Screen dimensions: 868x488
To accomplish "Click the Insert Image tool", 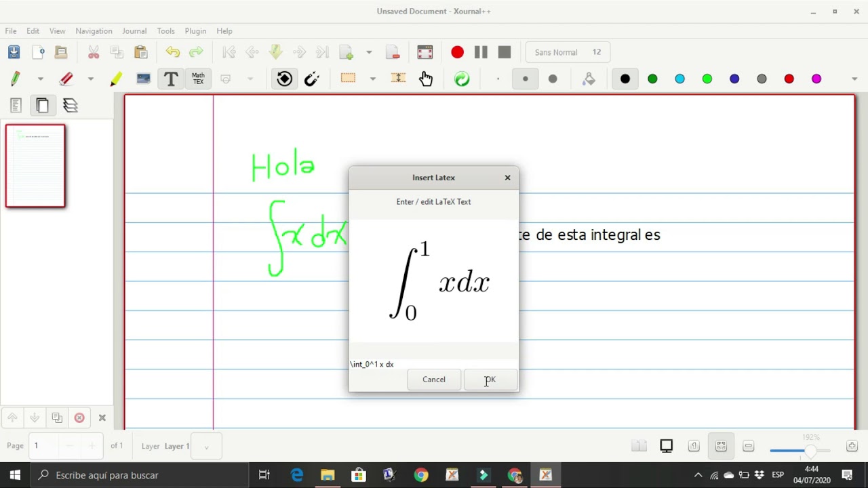I will click(143, 79).
